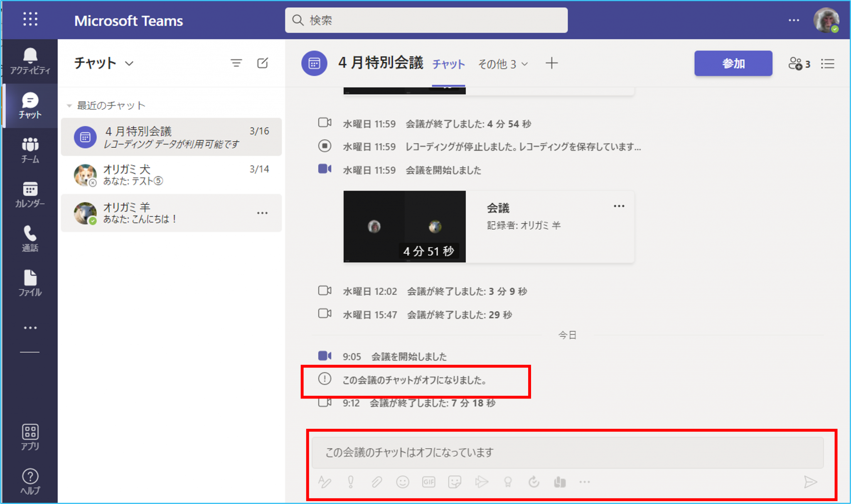Open Teams (チーム) in sidebar

[x=30, y=150]
